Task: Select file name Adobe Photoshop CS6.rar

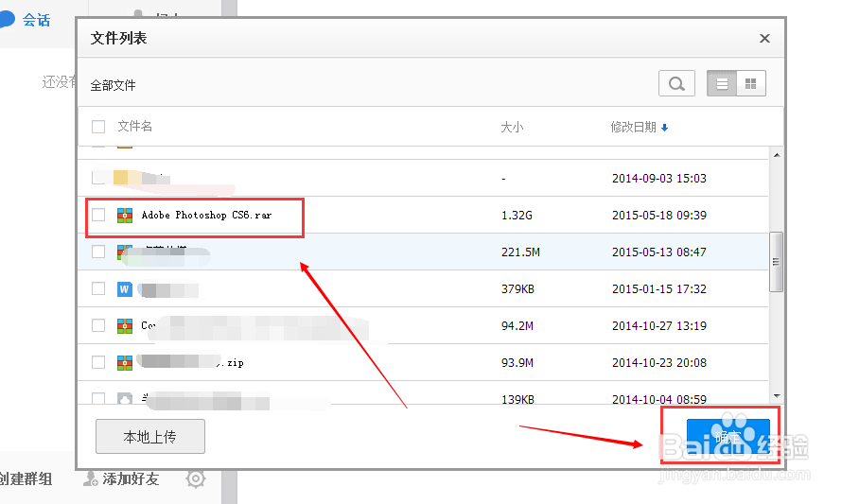Action: click(206, 216)
